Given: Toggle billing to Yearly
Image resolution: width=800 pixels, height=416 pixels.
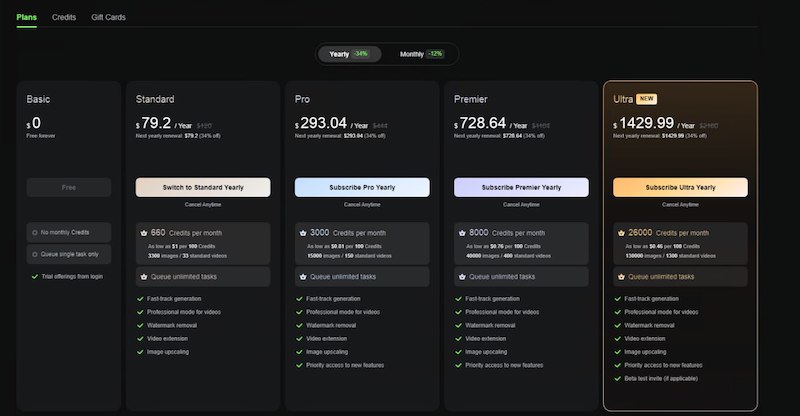Looking at the screenshot, I should coord(349,54).
